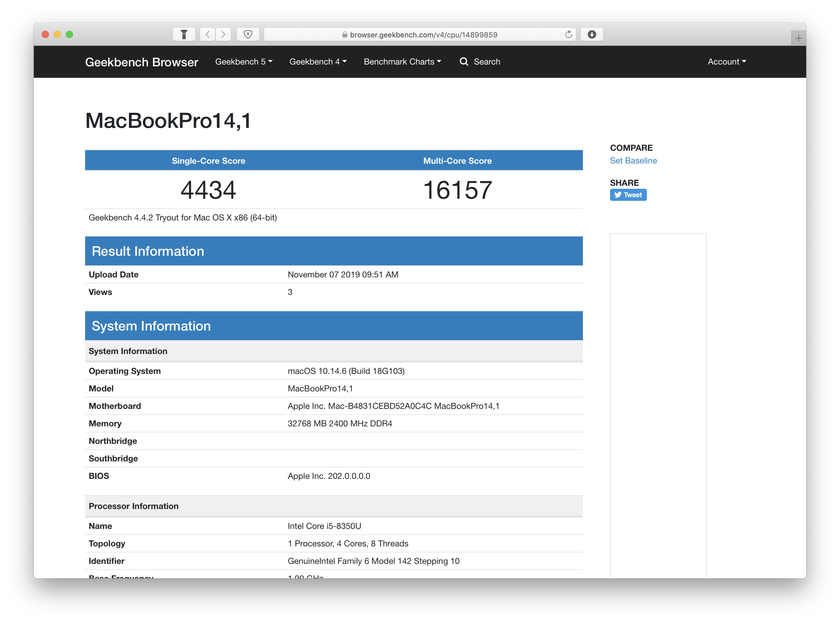Expand the Benchmark Charts dropdown menu
This screenshot has height=623, width=840.
tap(401, 62)
